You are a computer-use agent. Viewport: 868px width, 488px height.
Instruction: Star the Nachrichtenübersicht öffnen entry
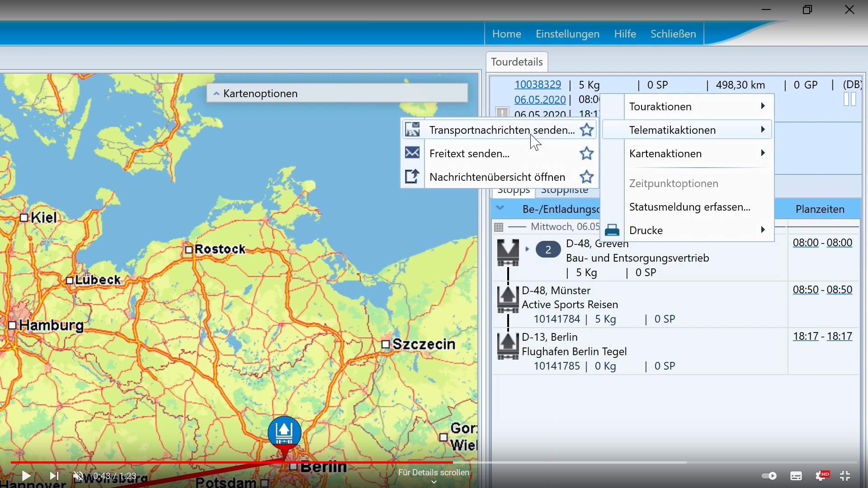[x=587, y=177]
